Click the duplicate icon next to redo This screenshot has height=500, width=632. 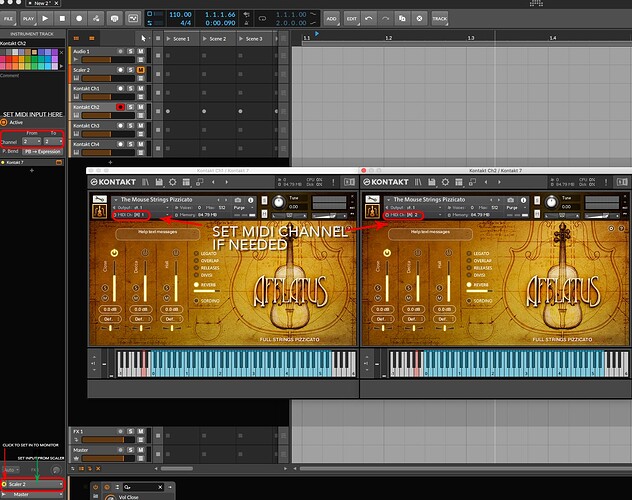[x=402, y=19]
